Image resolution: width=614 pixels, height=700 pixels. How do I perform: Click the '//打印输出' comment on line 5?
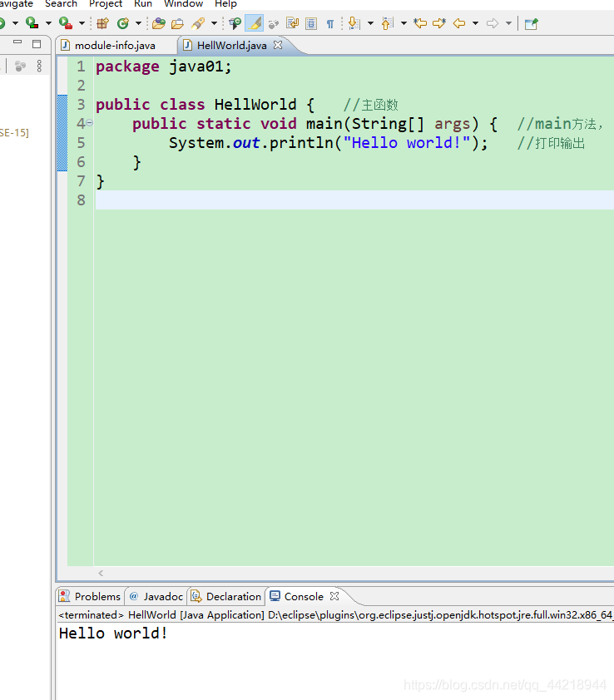click(x=551, y=143)
